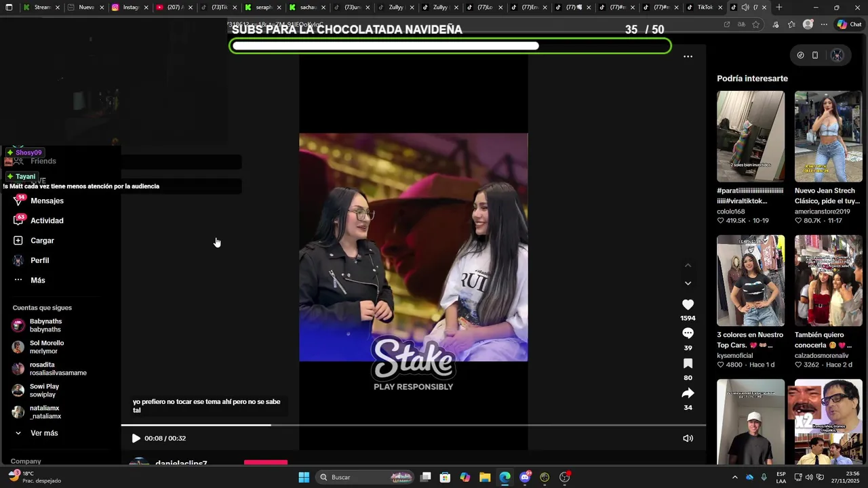The image size is (868, 488).
Task: Go to the previous video arrow
Action: [x=688, y=266]
